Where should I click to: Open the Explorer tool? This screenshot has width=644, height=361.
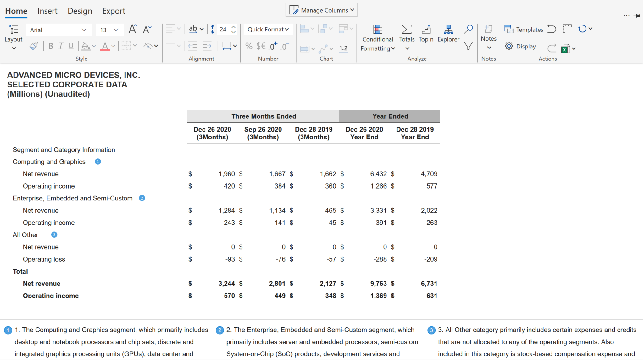pos(448,33)
